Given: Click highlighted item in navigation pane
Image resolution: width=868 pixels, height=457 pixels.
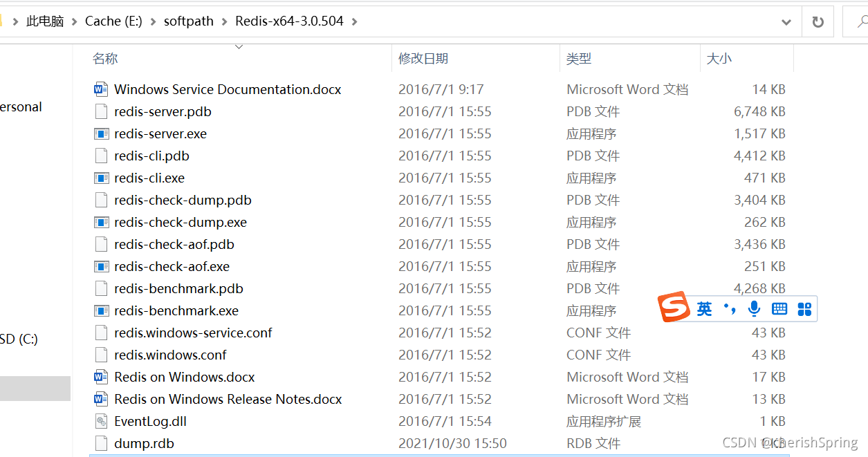Looking at the screenshot, I should coord(35,389).
